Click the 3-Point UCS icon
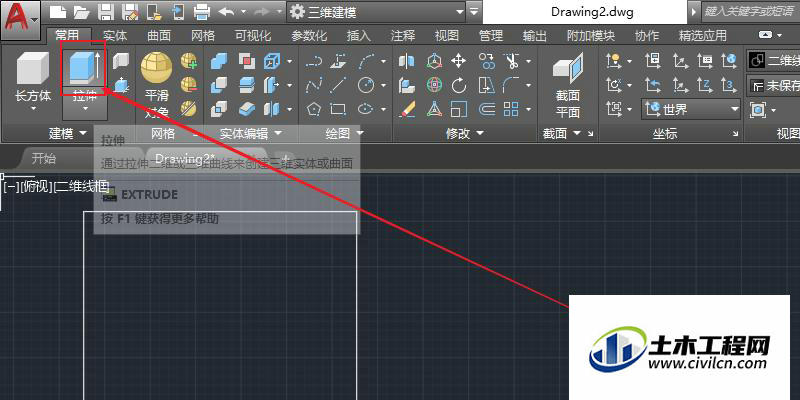The height and width of the screenshot is (400, 800). [x=730, y=85]
